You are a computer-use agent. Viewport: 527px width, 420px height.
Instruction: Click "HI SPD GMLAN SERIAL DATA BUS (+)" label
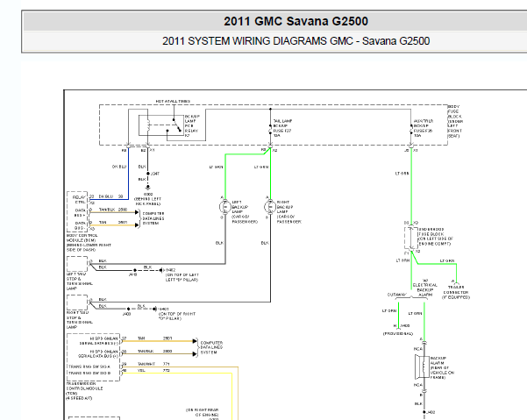click(x=99, y=353)
